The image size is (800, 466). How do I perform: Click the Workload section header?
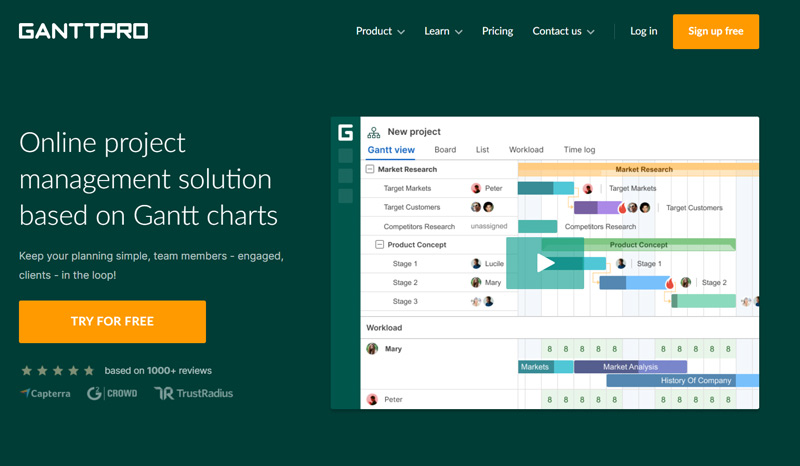coord(384,328)
